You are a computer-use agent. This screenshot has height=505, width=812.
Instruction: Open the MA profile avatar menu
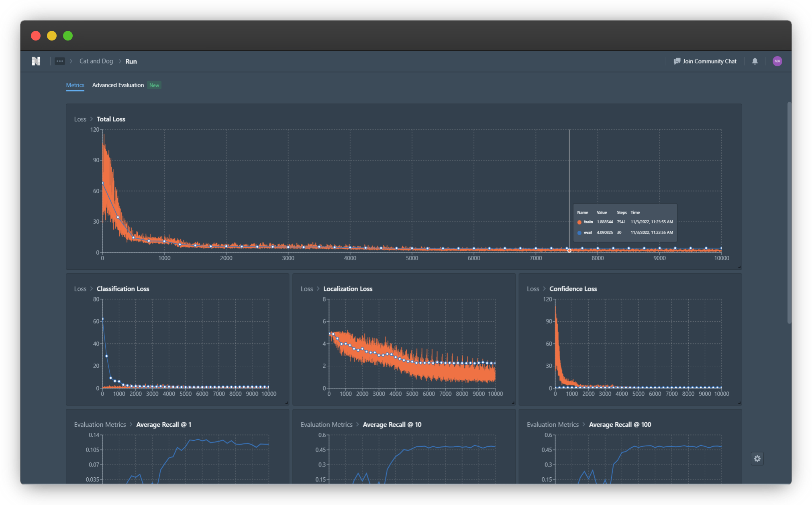(x=777, y=61)
